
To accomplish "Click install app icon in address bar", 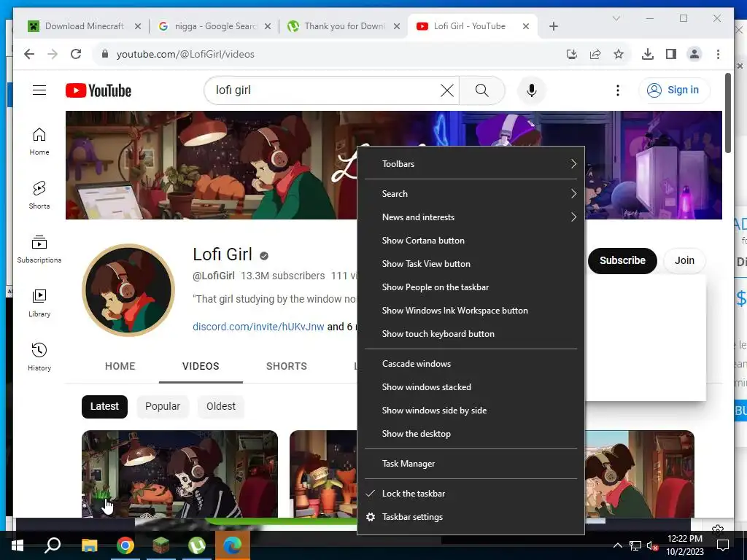I will [572, 54].
